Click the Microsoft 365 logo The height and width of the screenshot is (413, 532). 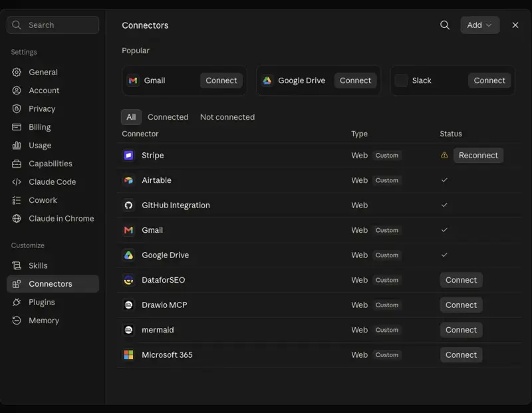point(128,355)
